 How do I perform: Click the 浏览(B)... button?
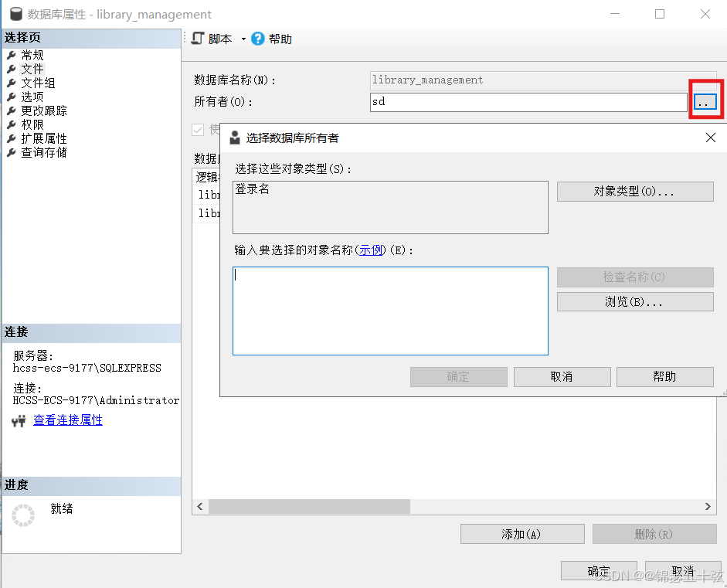[635, 302]
